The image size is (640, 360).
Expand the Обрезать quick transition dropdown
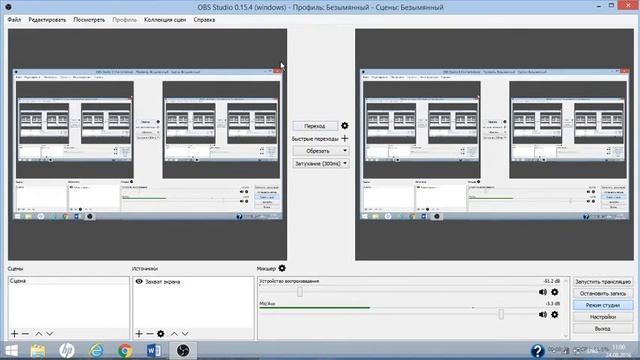pos(321,151)
